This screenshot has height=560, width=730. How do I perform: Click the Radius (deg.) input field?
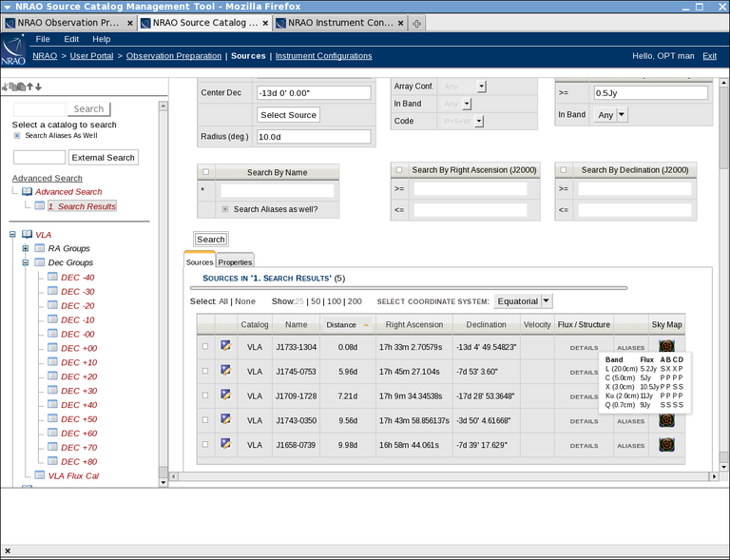pos(313,137)
